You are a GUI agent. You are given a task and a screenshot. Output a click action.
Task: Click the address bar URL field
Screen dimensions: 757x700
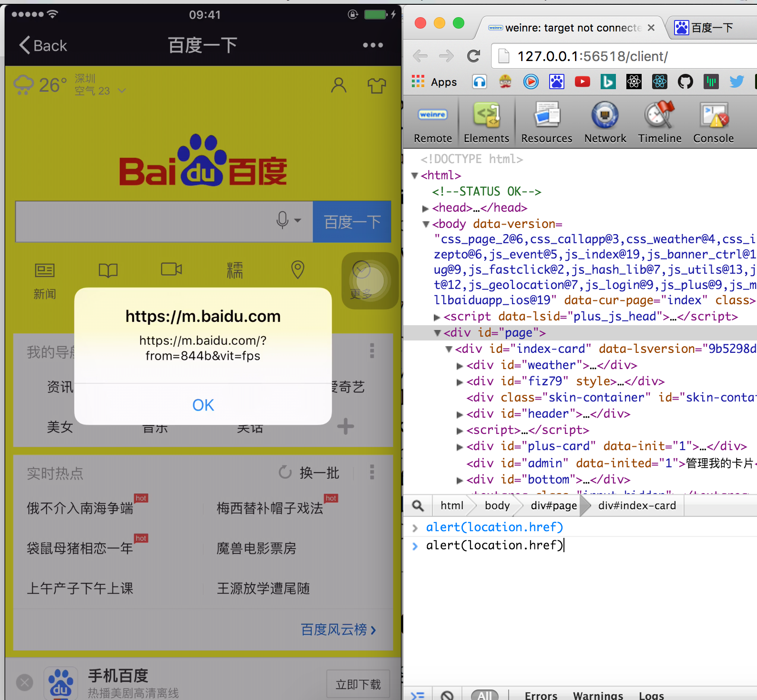click(x=624, y=56)
